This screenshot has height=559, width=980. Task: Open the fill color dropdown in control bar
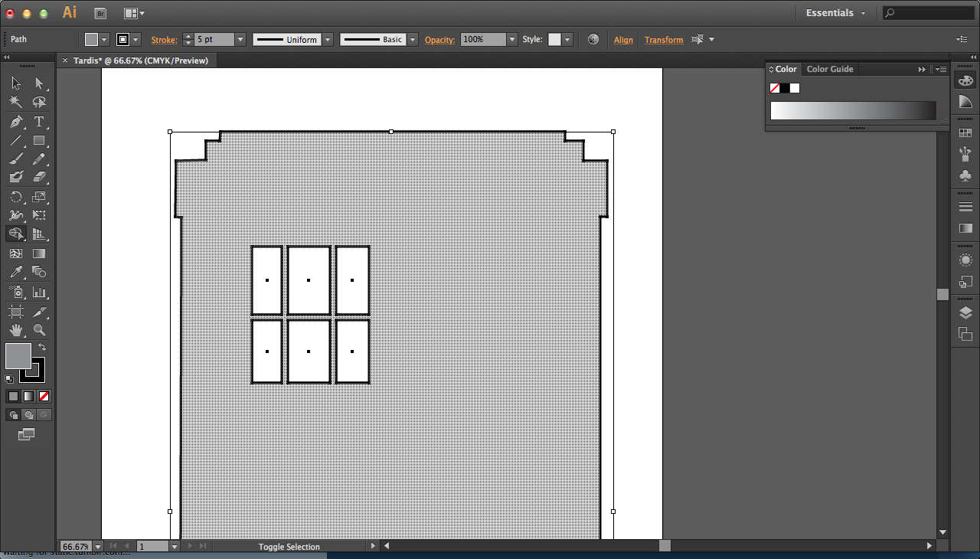tap(104, 39)
